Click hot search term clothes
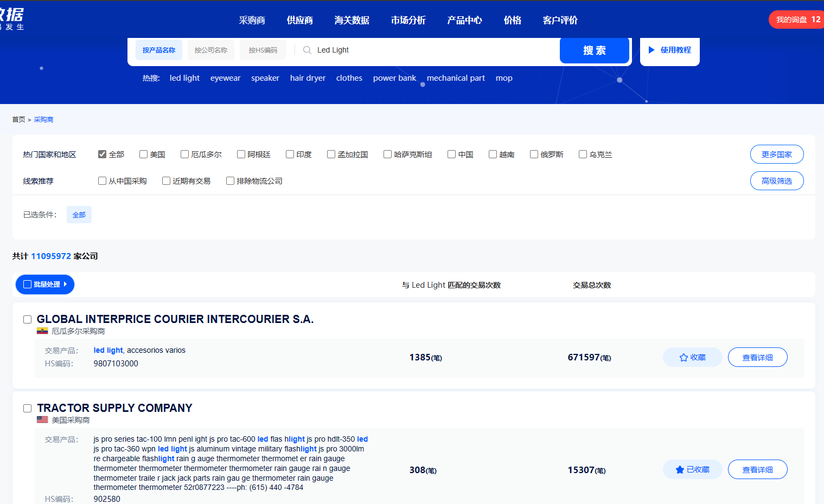This screenshot has width=824, height=504. pyautogui.click(x=349, y=78)
